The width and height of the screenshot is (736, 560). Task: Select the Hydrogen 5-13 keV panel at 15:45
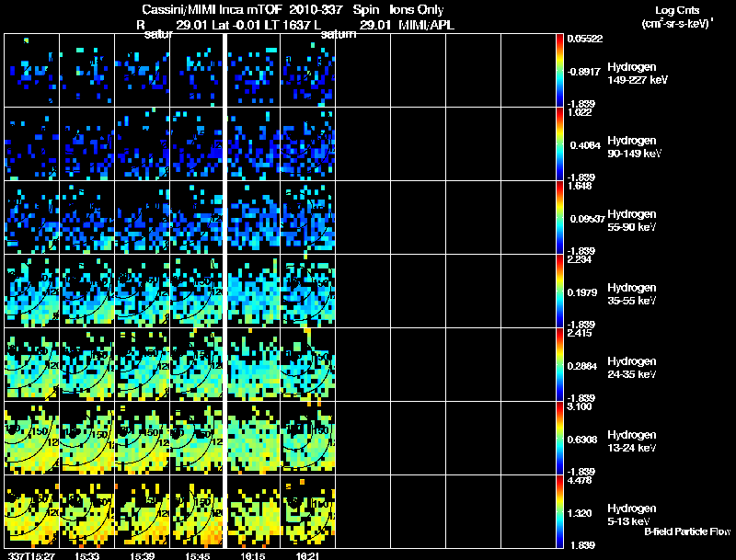197,511
